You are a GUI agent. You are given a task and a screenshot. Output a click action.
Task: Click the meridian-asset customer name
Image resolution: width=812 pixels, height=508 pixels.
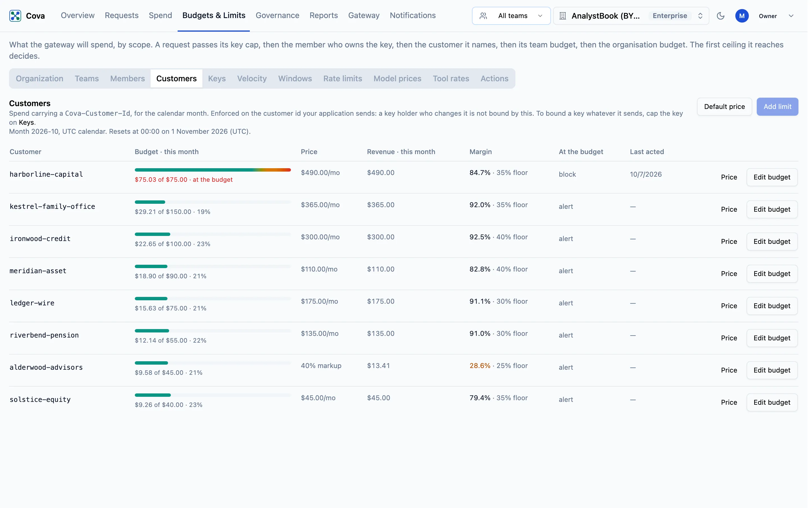pos(38,271)
